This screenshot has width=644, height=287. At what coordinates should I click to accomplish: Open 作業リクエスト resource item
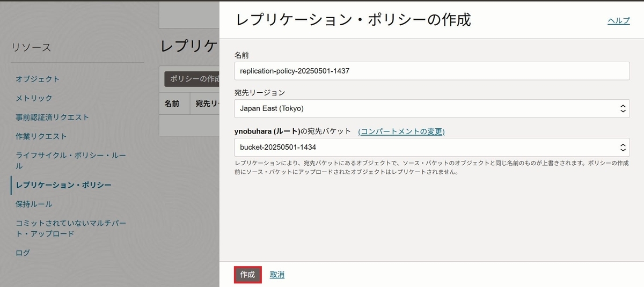click(41, 136)
